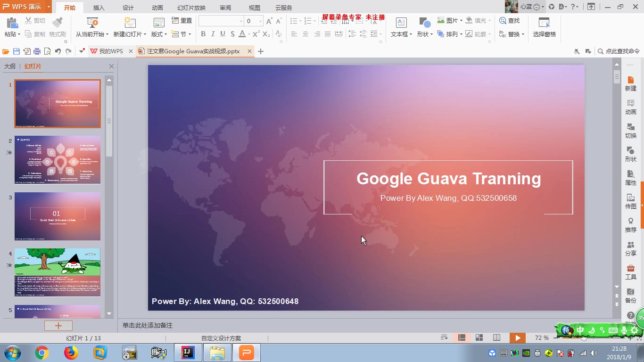Select slide 3 thumbnail '01 Quick Start'
The height and width of the screenshot is (362, 644).
tap(58, 216)
